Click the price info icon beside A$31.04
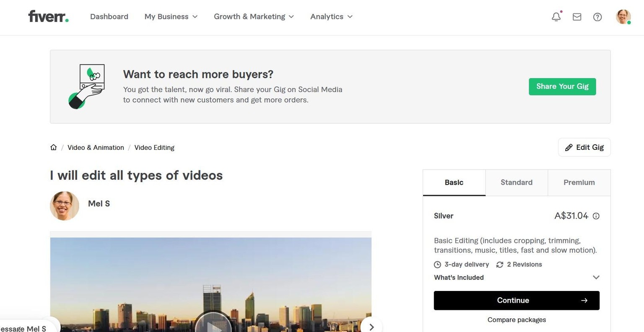Screen dimensions: 644x332 pyautogui.click(x=596, y=216)
